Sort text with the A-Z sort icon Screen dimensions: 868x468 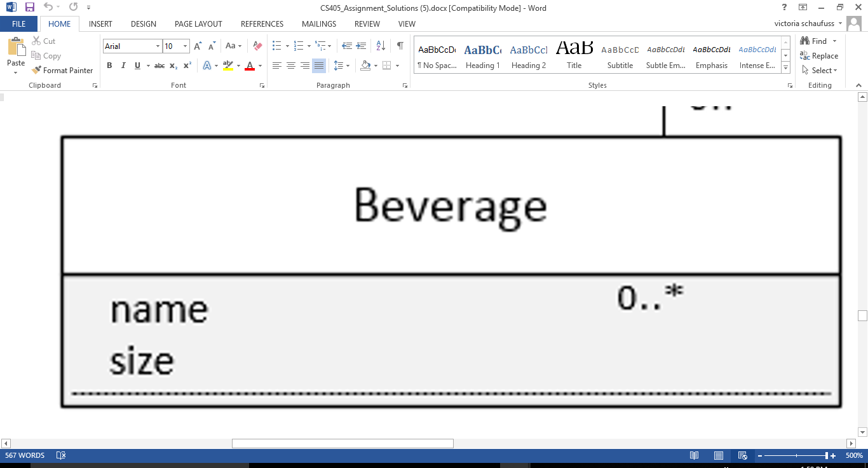point(381,46)
